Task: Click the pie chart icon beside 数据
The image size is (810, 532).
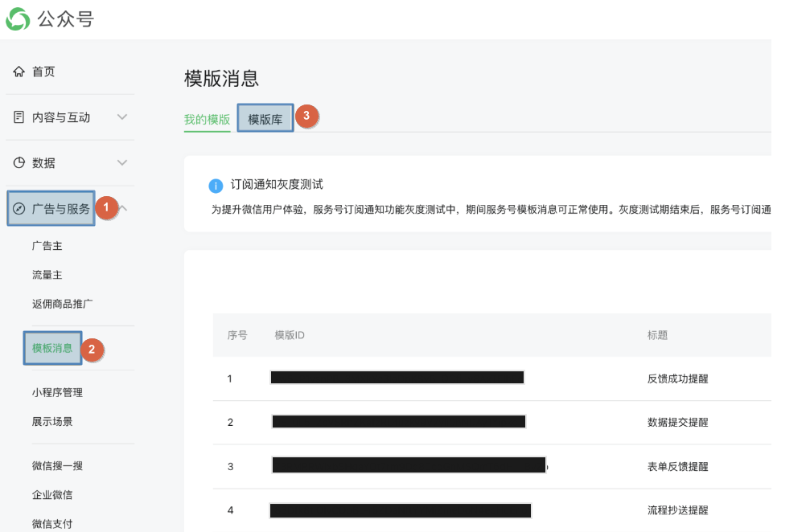Action: [19, 163]
